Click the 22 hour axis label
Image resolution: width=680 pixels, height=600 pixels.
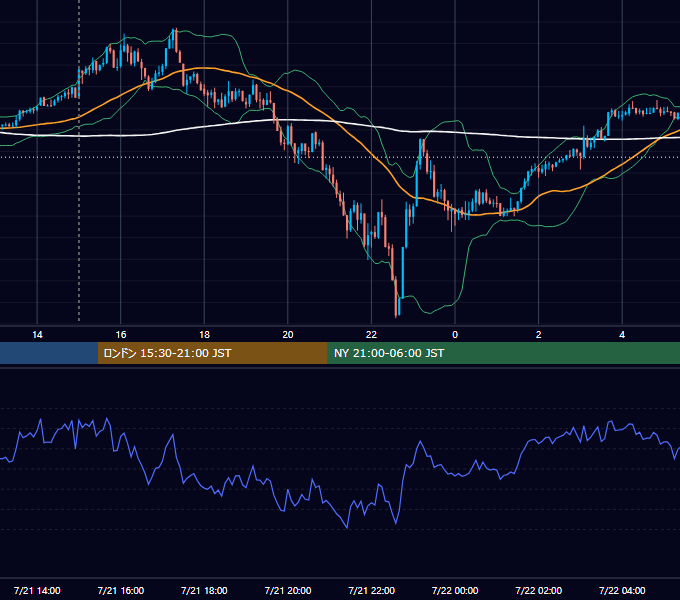[371, 335]
